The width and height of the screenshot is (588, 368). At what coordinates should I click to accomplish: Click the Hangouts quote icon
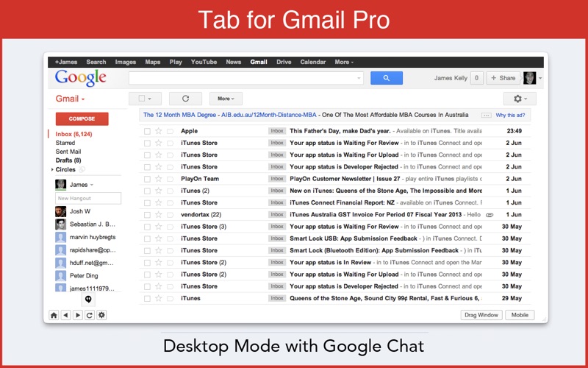[x=88, y=300]
